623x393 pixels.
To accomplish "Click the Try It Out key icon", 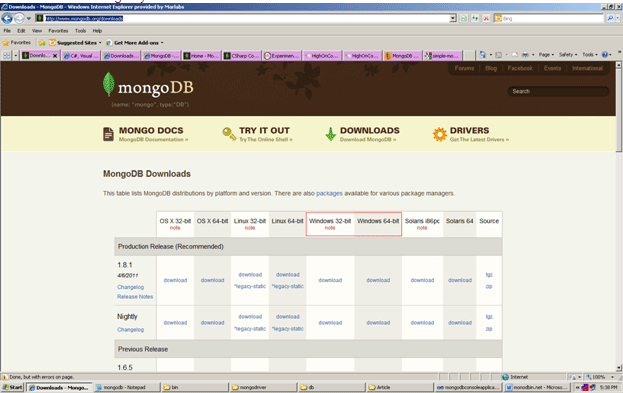I will point(229,134).
